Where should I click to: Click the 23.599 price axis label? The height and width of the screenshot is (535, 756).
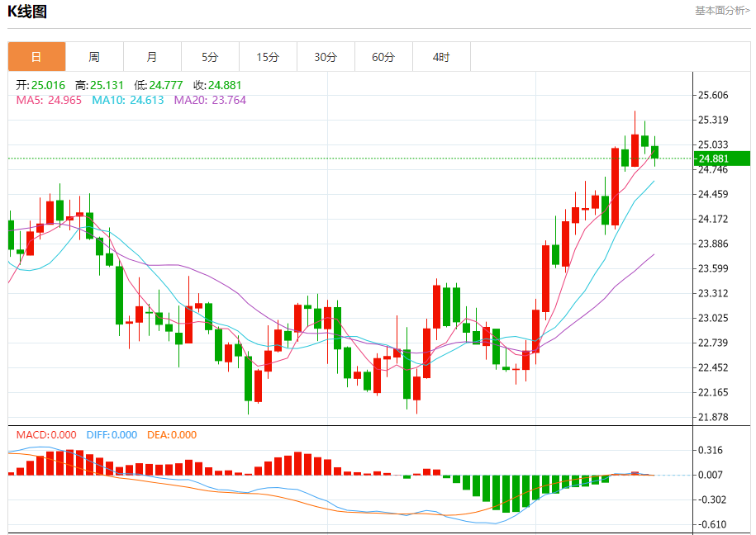tap(713, 268)
